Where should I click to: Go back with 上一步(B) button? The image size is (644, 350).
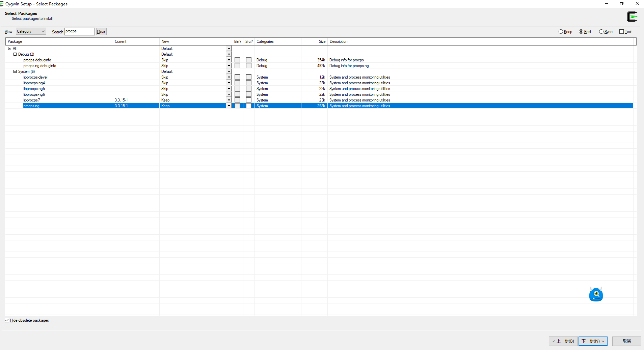pos(563,341)
